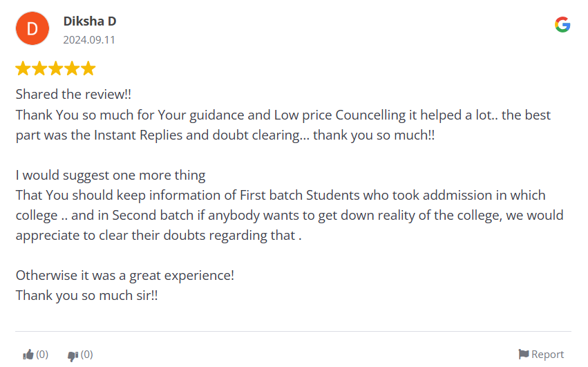Select the third rating star
Viewport: 588px width, 367px height.
[55, 68]
